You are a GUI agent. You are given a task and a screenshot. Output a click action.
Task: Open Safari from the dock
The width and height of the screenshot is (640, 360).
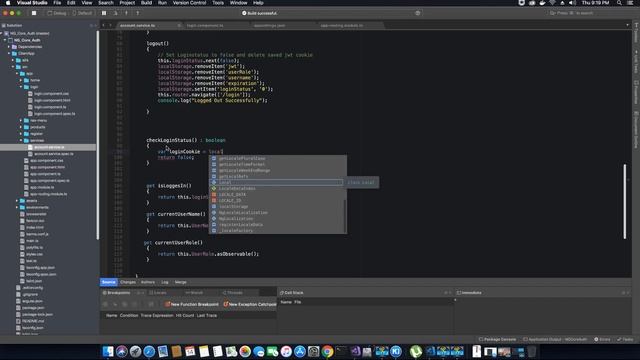149,351
